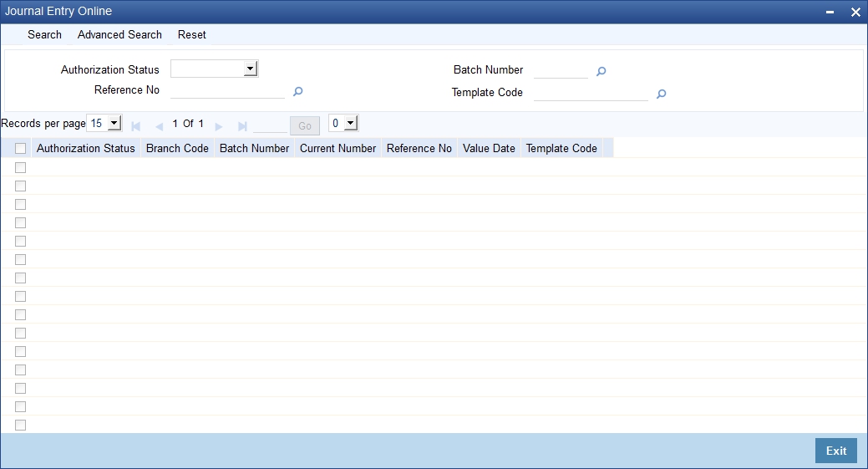Check the seventh row checkbox

21,278
